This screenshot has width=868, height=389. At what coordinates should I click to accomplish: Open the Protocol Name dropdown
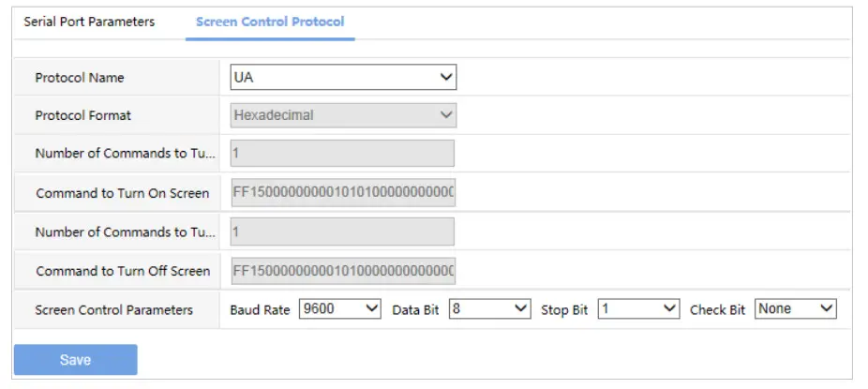pos(342,78)
